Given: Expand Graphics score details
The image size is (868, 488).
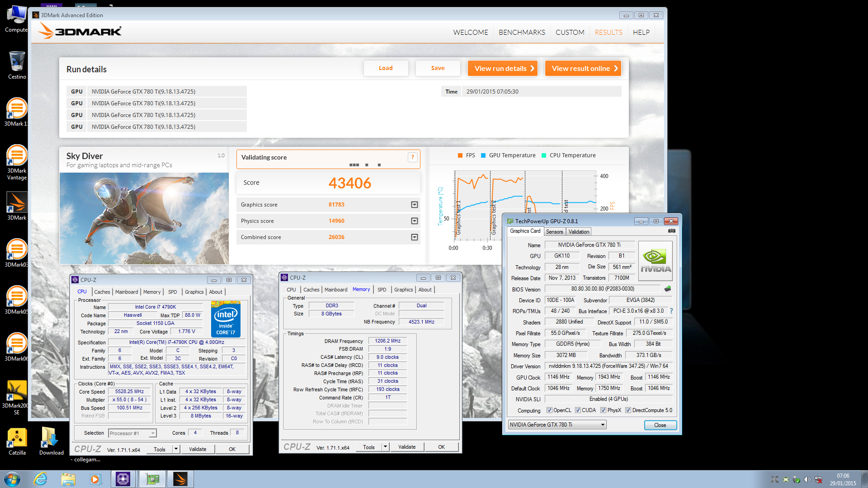Looking at the screenshot, I should (x=414, y=205).
